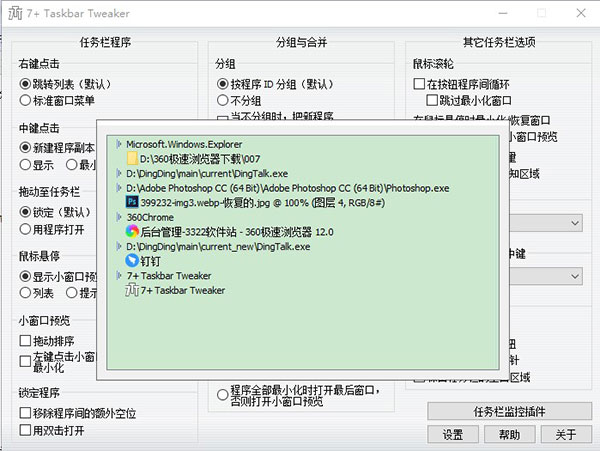600x451 pixels.
Task: Click the 关于 button
Action: 566,435
